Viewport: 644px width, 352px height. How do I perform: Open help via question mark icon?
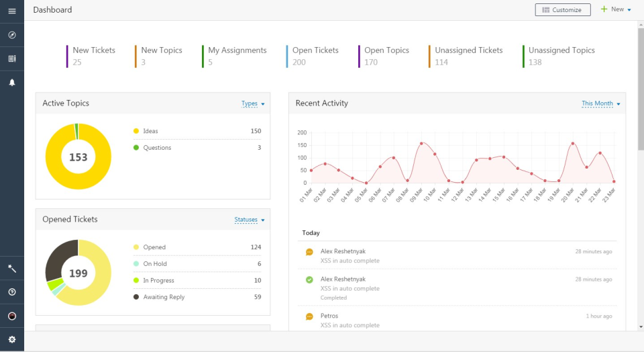click(11, 292)
